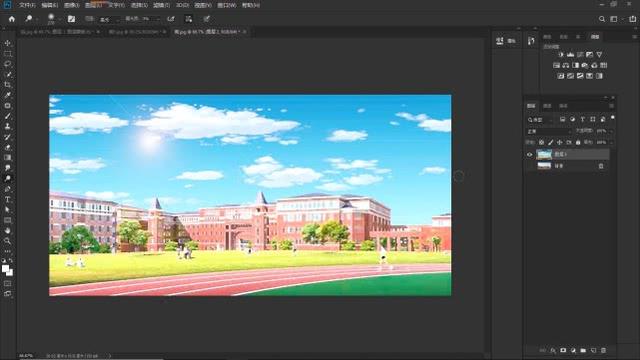Add a Threshold adjustment
The width and height of the screenshot is (640, 360).
580,76
